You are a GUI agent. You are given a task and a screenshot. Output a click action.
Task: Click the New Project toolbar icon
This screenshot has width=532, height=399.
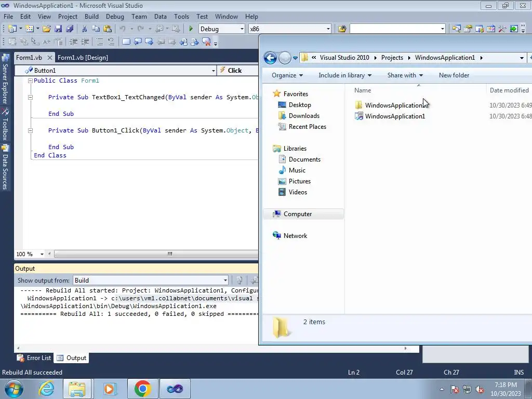click(12, 29)
